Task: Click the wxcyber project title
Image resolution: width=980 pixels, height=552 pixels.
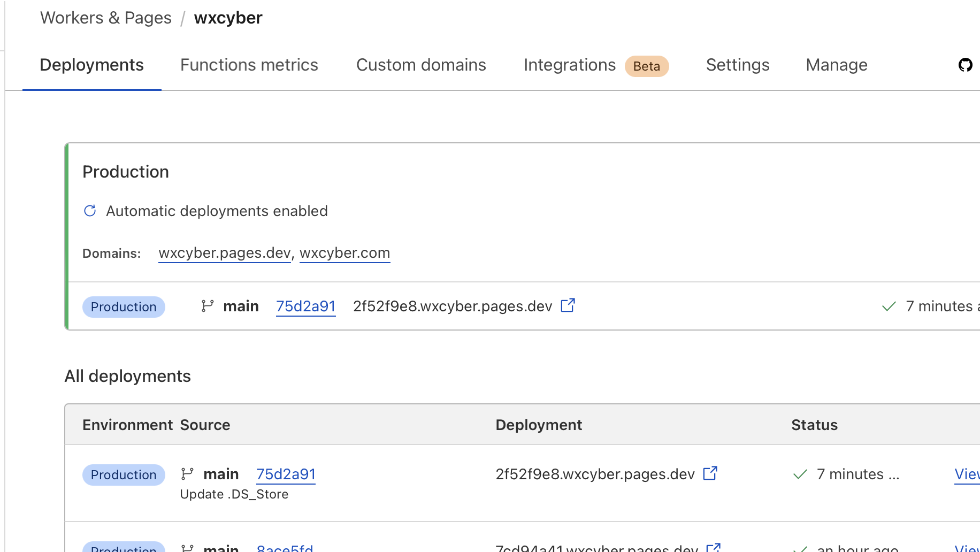Action: tap(228, 18)
